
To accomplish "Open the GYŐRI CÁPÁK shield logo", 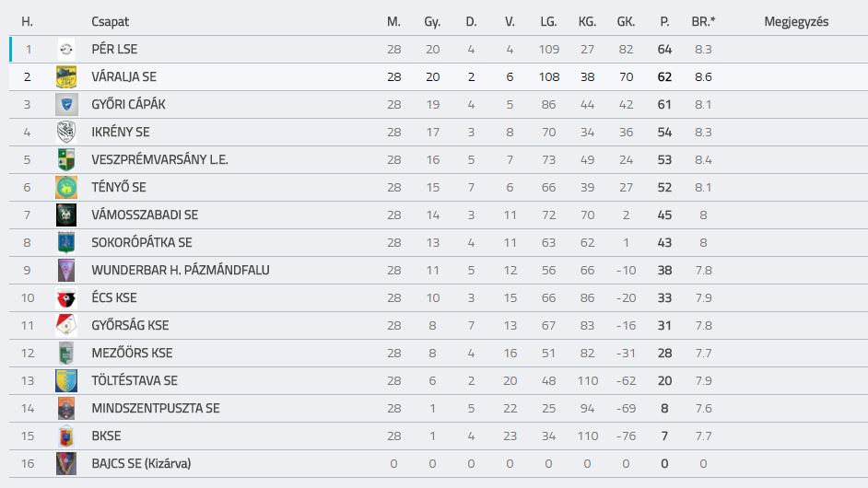I will (x=66, y=105).
